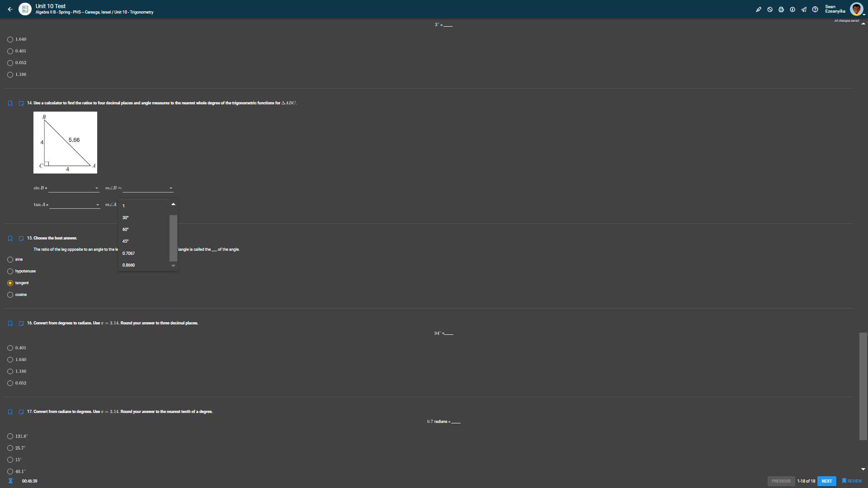Click the NEXT button

[826, 481]
